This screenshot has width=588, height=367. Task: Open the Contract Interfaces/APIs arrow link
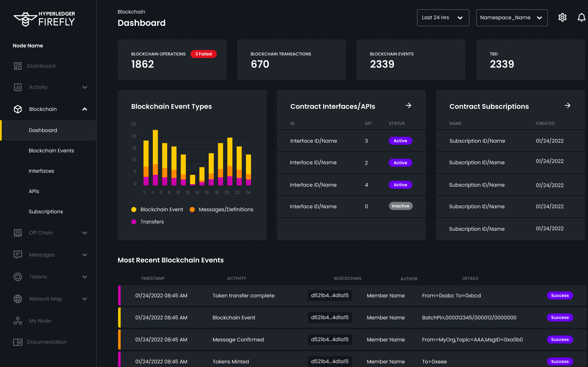click(x=409, y=106)
